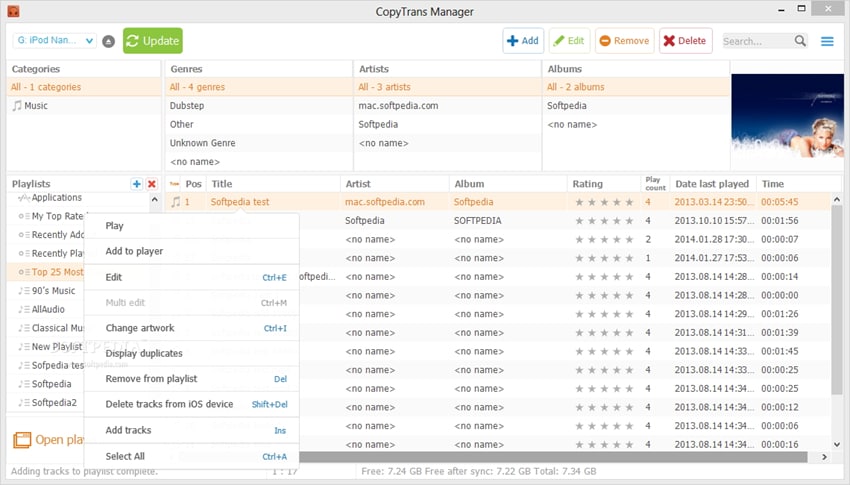The height and width of the screenshot is (485, 850).
Task: Click the album artwork thumbnail
Action: (787, 115)
